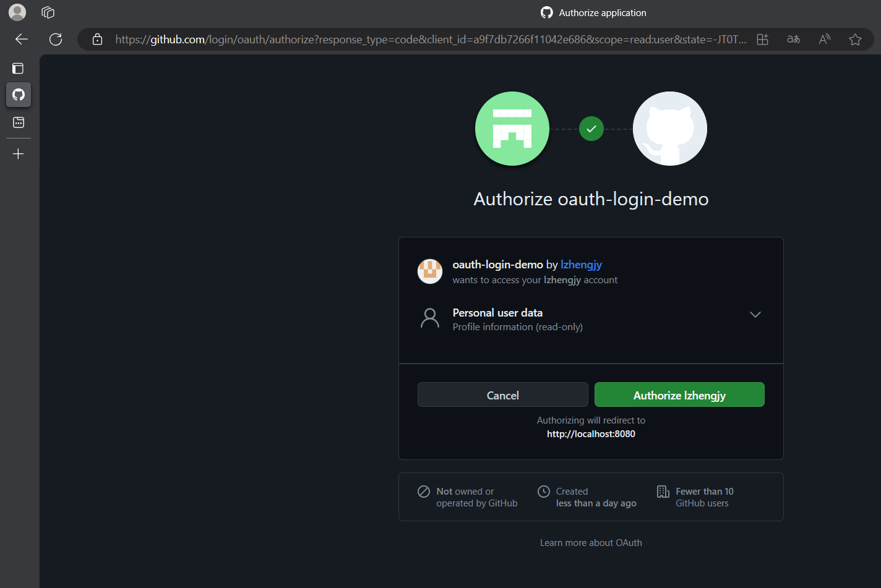Click the oauth-login-demo app avatar thumbnail
Image resolution: width=881 pixels, height=588 pixels.
pyautogui.click(x=430, y=271)
